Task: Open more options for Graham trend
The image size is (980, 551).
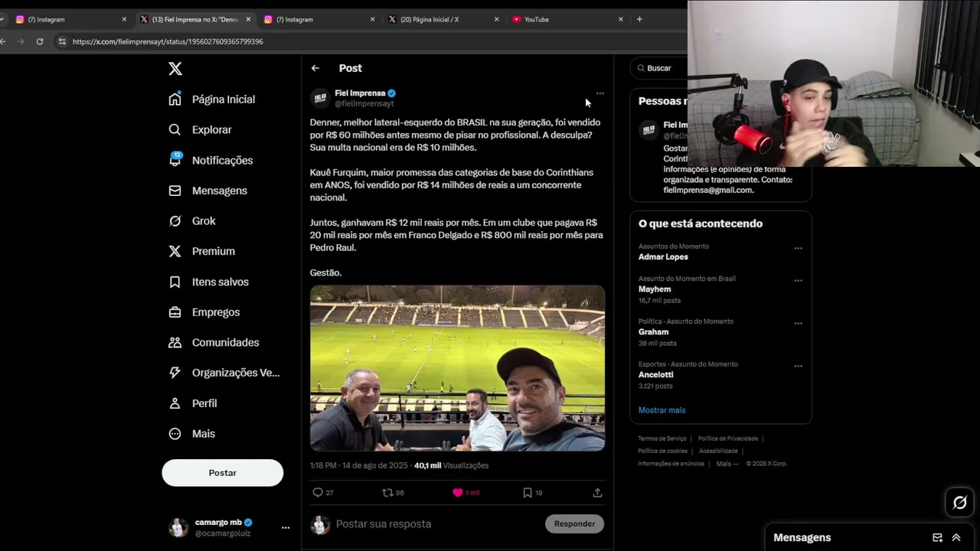Action: pyautogui.click(x=798, y=323)
